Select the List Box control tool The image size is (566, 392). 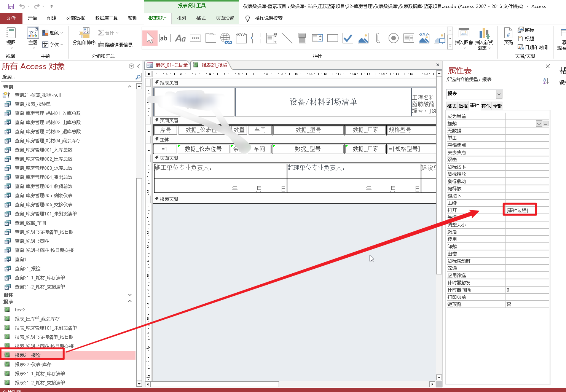tap(317, 38)
